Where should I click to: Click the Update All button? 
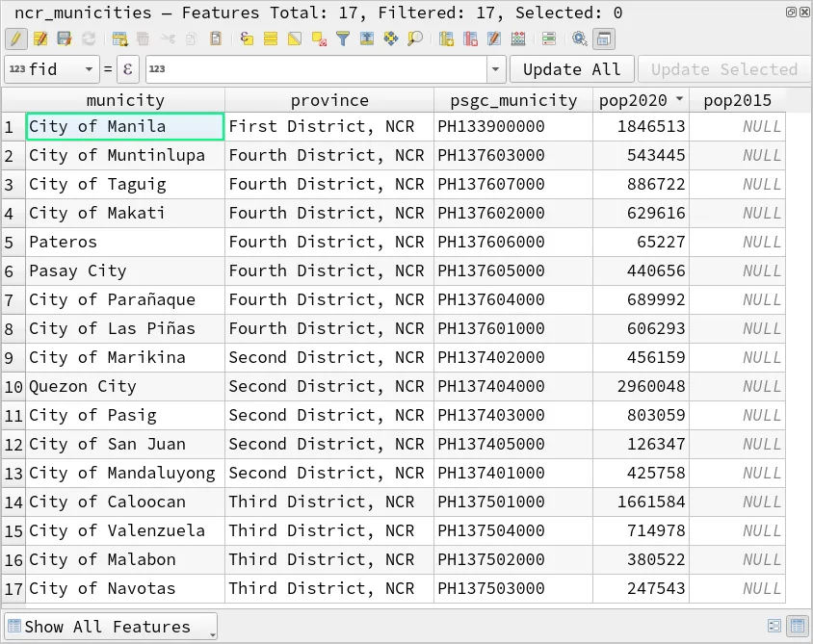[571, 68]
